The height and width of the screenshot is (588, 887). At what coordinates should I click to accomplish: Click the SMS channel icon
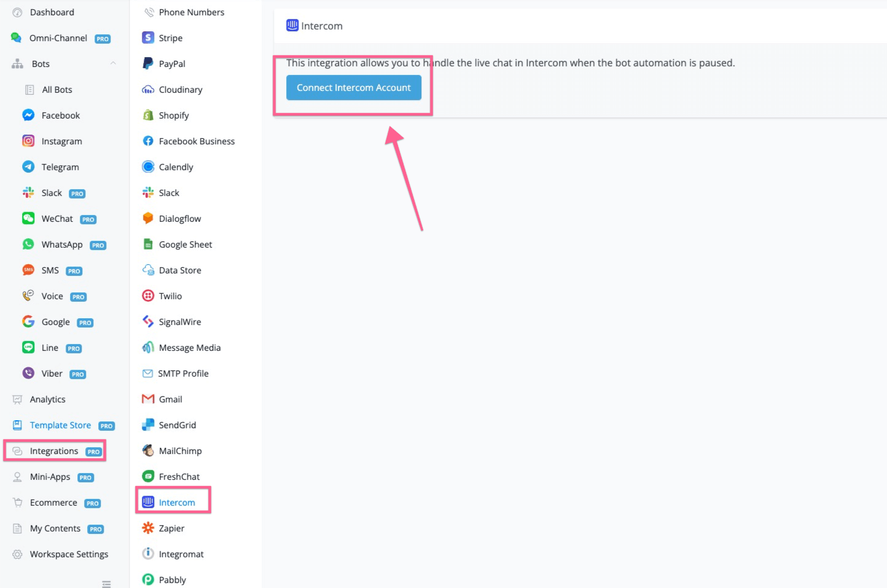tap(28, 270)
